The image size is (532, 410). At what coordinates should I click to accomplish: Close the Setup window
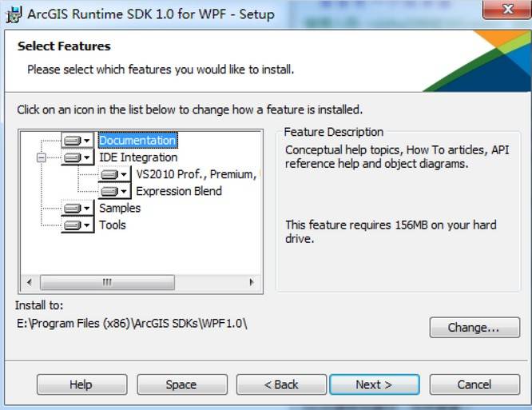tap(507, 10)
